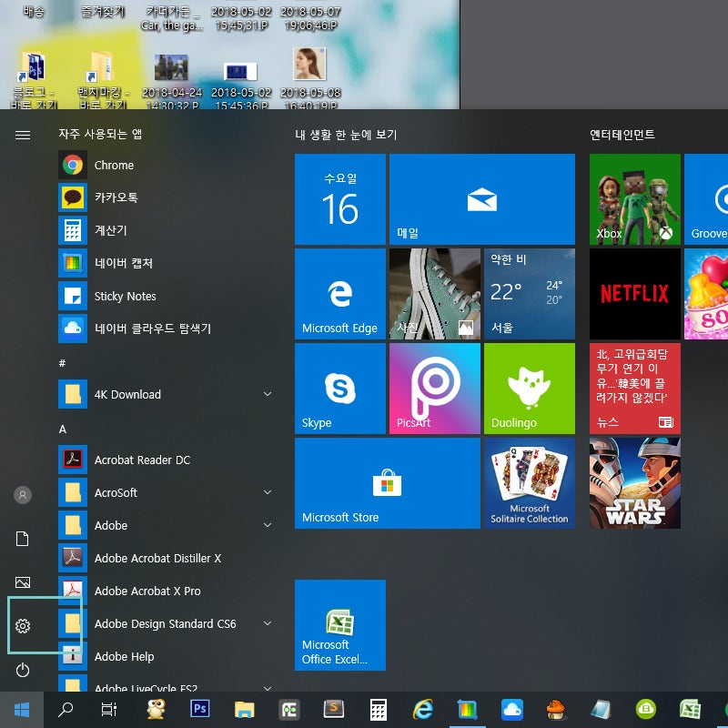728x728 pixels.
Task: Open the Duolingo tile
Action: click(530, 389)
